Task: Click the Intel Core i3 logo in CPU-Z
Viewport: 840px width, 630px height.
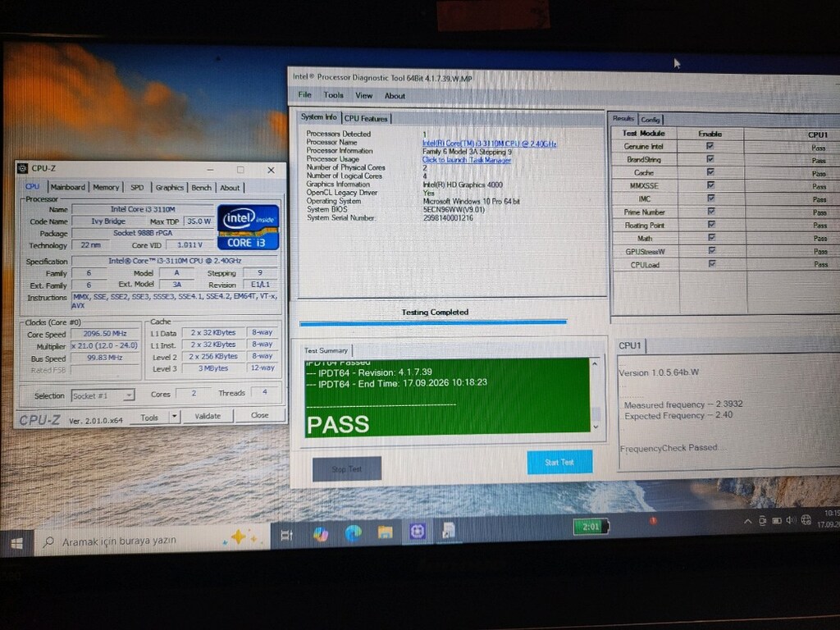Action: pyautogui.click(x=248, y=227)
